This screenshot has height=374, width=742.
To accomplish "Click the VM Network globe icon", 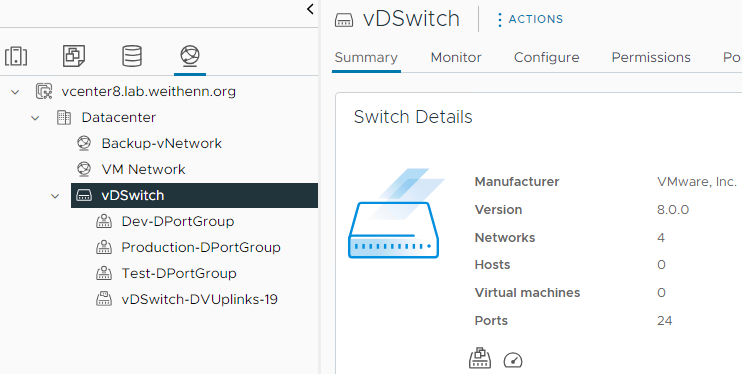I will 84,169.
